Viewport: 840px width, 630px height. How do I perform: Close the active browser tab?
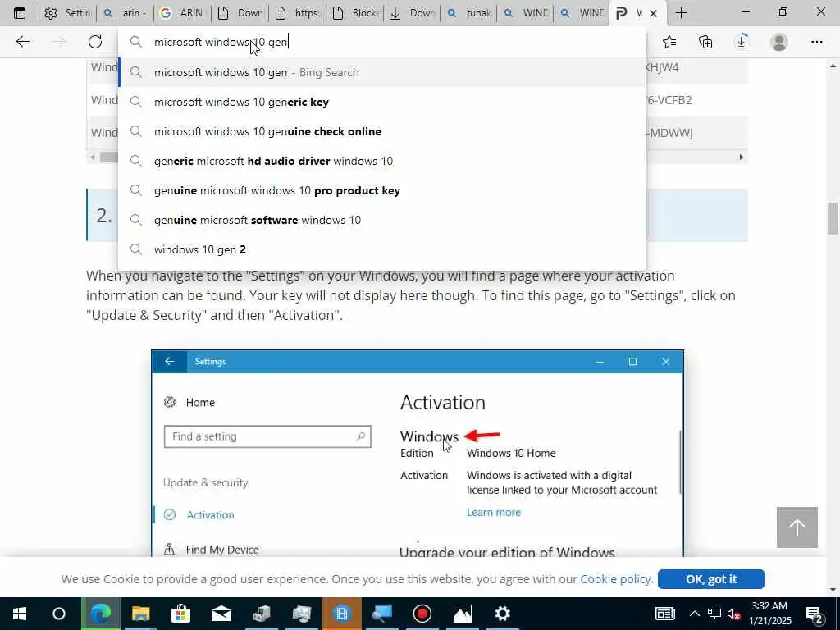[x=653, y=13]
